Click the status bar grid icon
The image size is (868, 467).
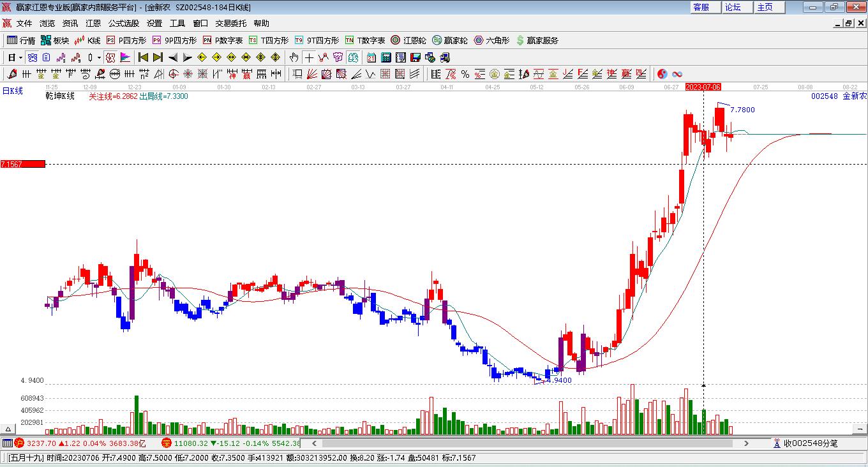(x=7, y=443)
